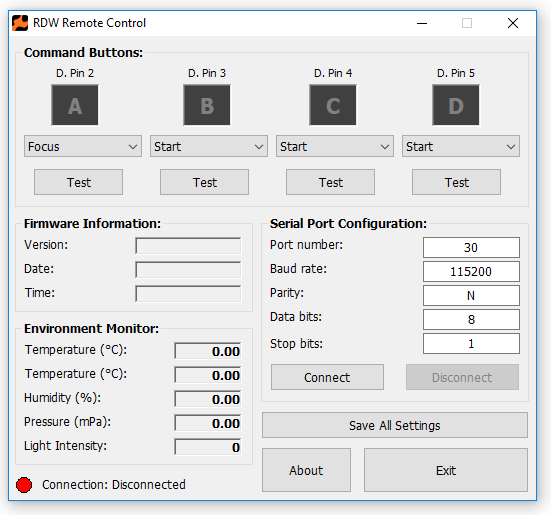Screen dimensions: 551x515
Task: Open the Focus dropdown under D. Pin 2
Action: (x=83, y=146)
